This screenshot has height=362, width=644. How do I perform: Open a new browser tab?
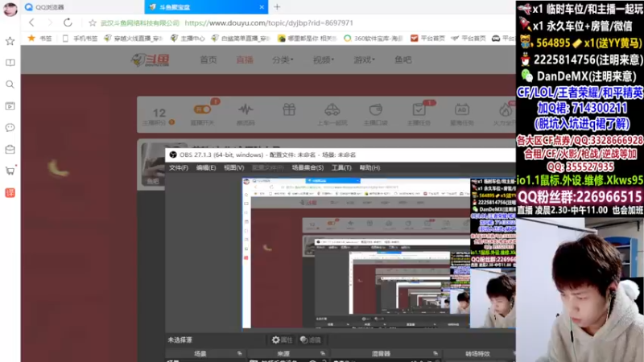[277, 7]
